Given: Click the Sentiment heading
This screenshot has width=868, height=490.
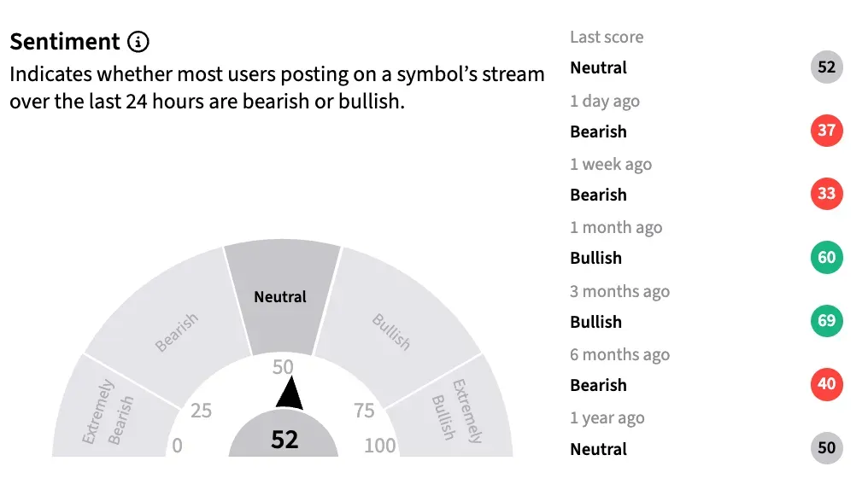Looking at the screenshot, I should tap(65, 42).
